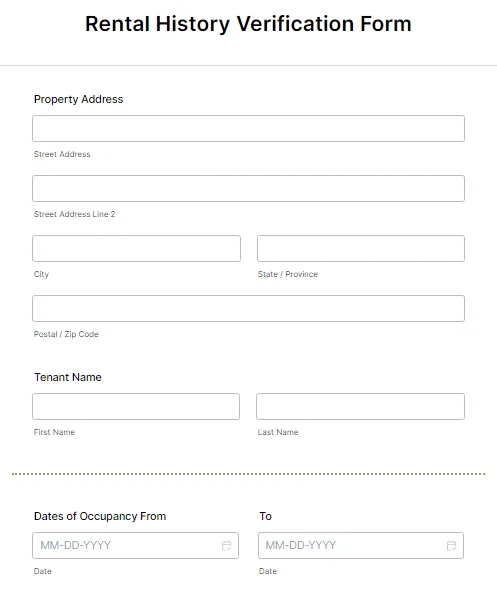
Task: Focus the To date MM-DD-YYYY field
Action: coord(361,546)
